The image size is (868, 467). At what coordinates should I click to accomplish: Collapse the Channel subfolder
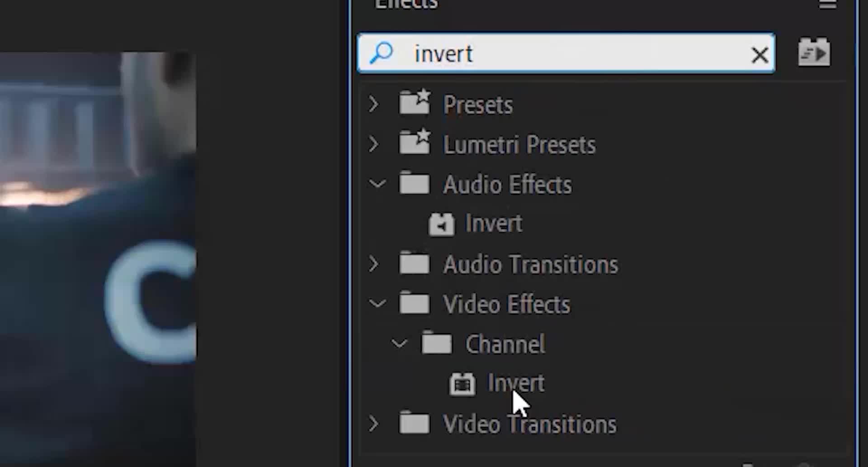399,344
